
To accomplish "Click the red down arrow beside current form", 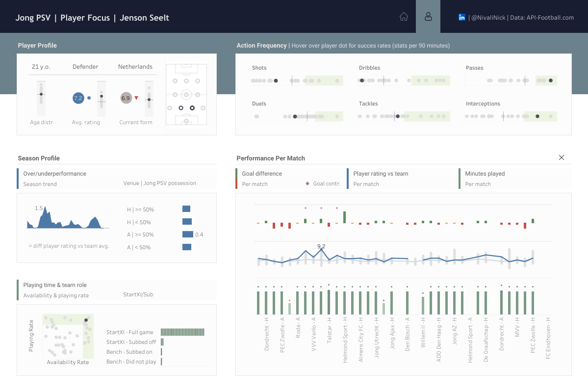I will [136, 98].
